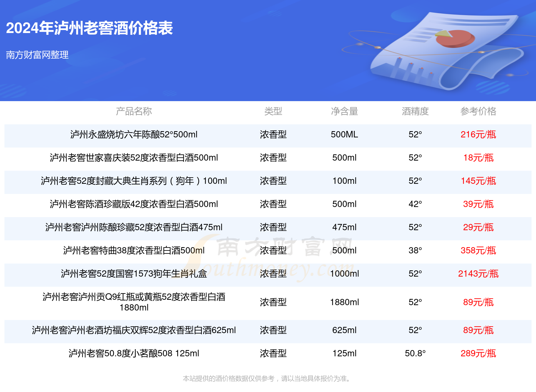Select 泸州老窖泸州贡Q9红瓶或黄瓶 product name
The width and height of the screenshot is (536, 392).
134,302
